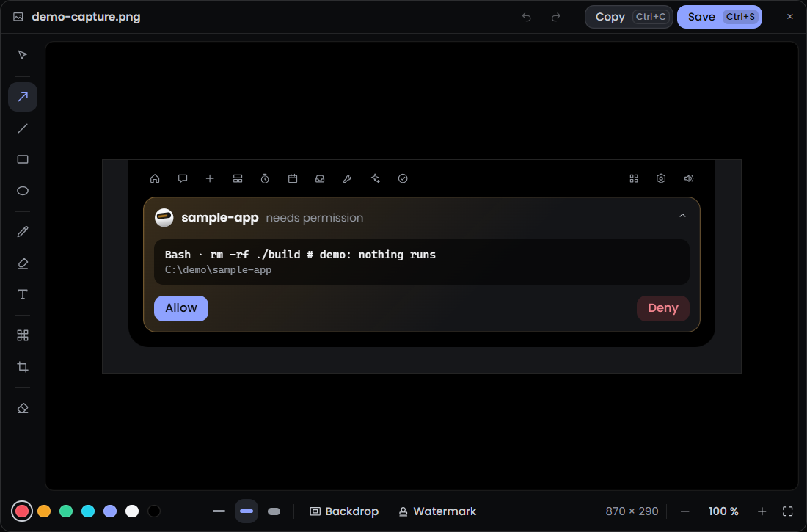Click the home icon in captured image
This screenshot has width=807, height=532.
tap(155, 179)
